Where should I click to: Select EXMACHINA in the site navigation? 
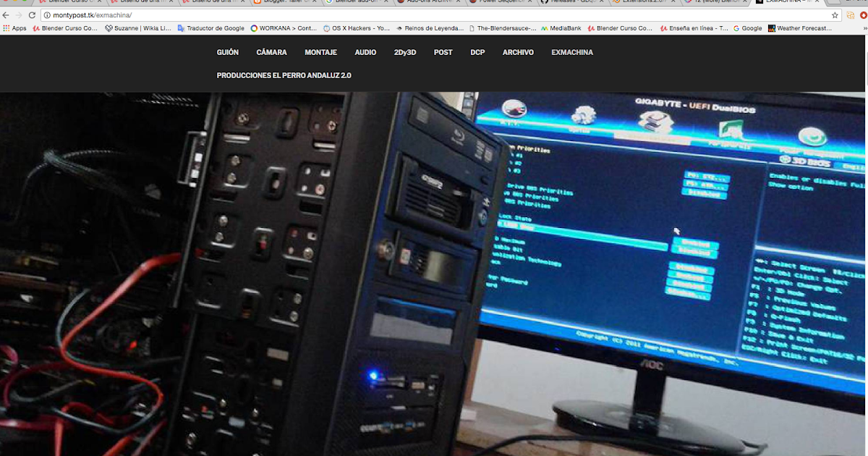(572, 52)
